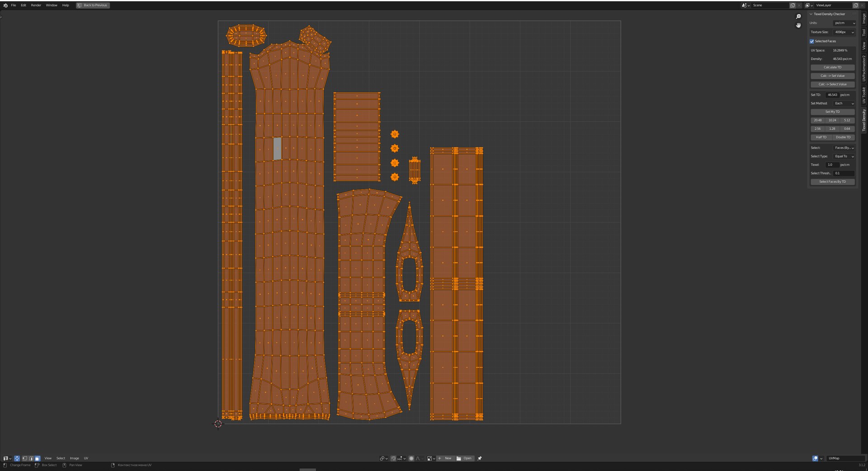Screen dimensions: 868x471
Task: Click the new view layer copy icon
Action: tap(855, 5)
